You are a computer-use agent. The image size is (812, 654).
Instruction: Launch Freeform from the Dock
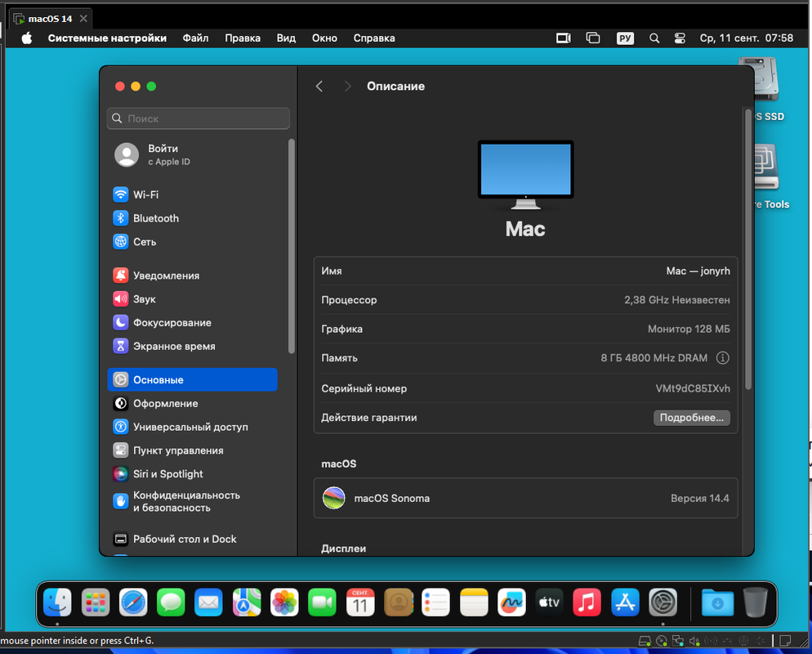pos(511,602)
